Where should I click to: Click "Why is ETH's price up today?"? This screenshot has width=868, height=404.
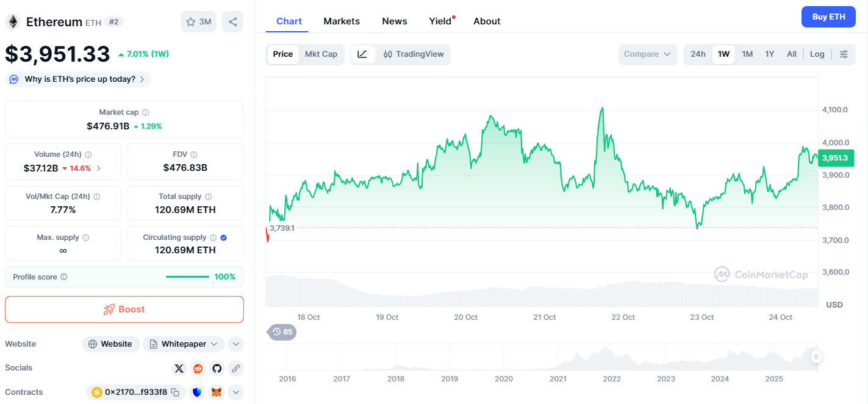point(79,79)
